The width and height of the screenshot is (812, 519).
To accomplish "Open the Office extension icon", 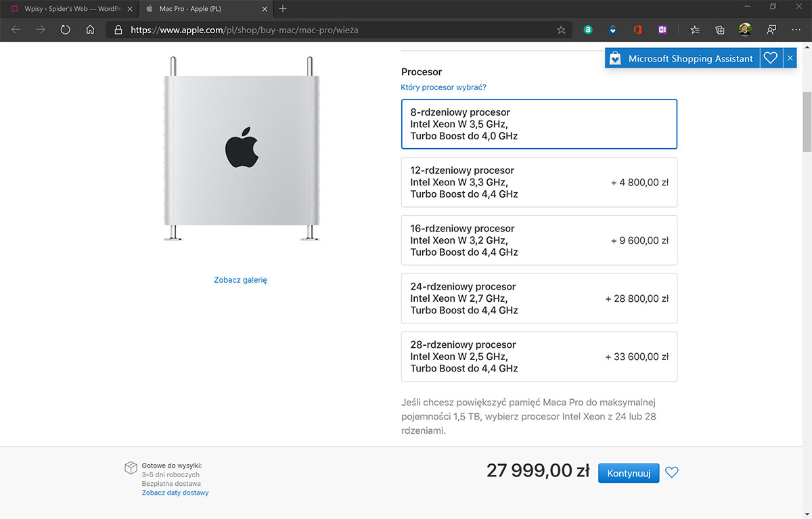I will click(637, 30).
